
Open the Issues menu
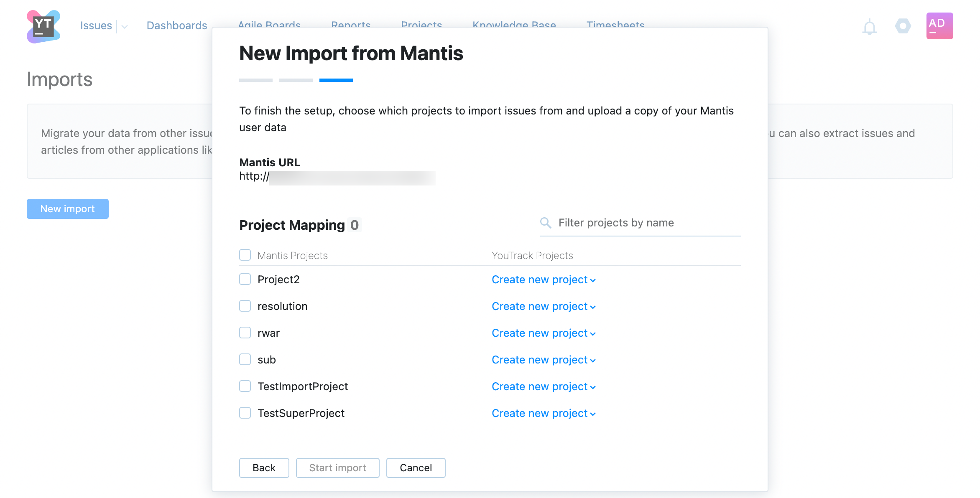click(x=96, y=26)
